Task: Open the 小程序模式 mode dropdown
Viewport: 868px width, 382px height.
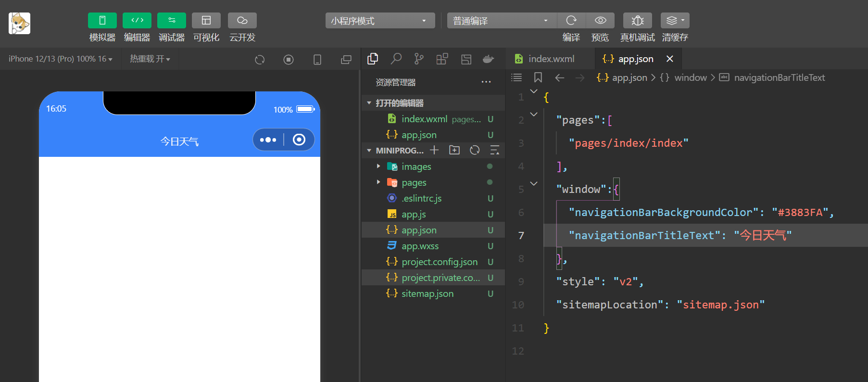Action: [380, 21]
